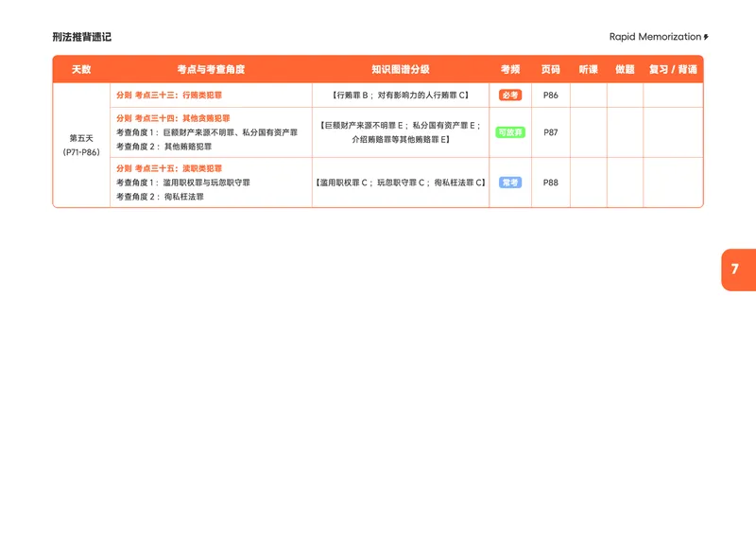Screen dimensions: 756x540
Task: Click the empty 听课 cell in the P88 row
Action: [x=589, y=183]
